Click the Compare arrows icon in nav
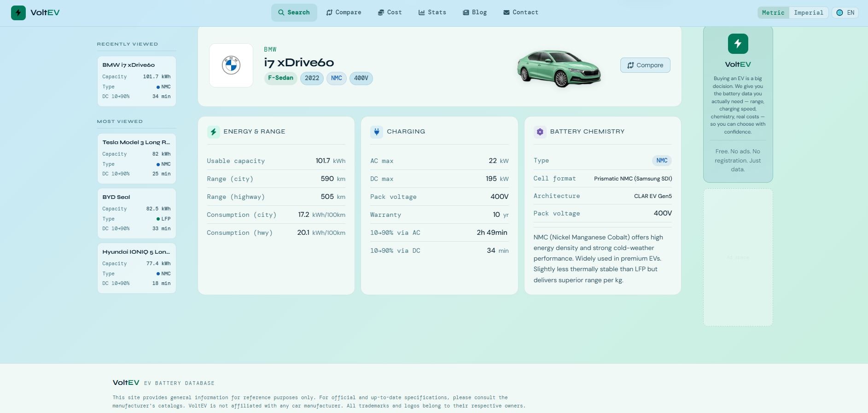 (329, 12)
